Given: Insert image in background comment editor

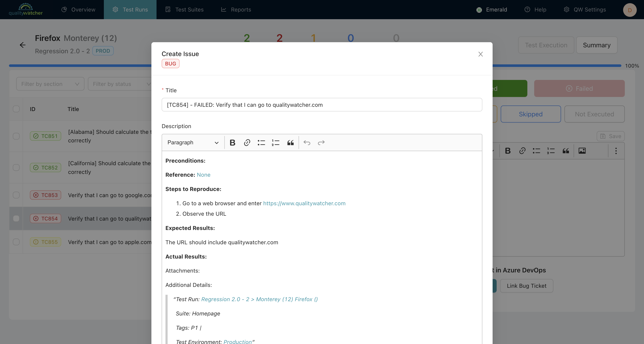Looking at the screenshot, I should [x=582, y=151].
